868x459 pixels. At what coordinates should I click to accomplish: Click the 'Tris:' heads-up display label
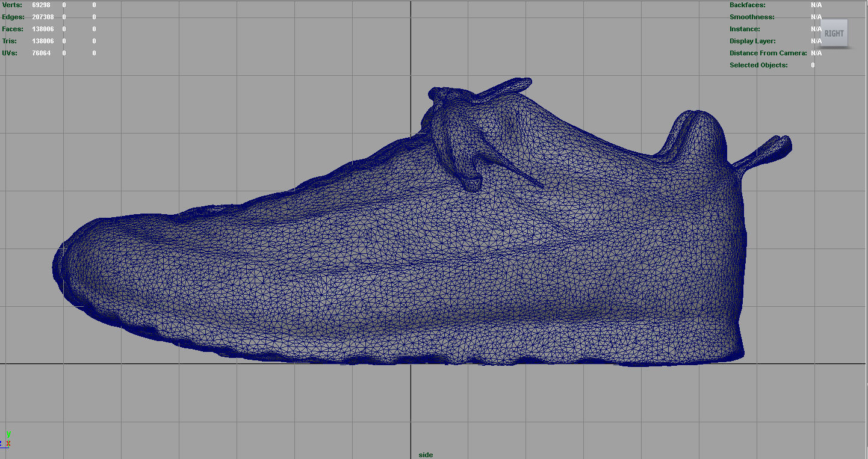pyautogui.click(x=10, y=41)
